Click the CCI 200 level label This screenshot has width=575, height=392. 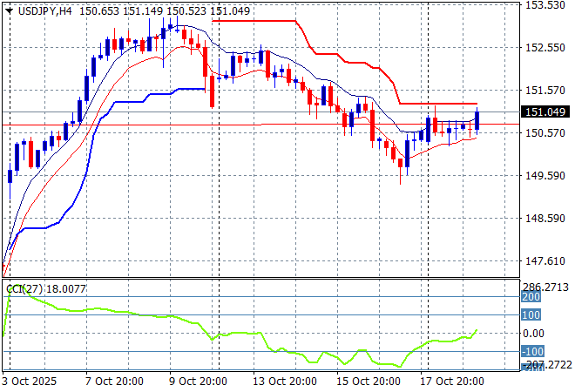(x=531, y=297)
